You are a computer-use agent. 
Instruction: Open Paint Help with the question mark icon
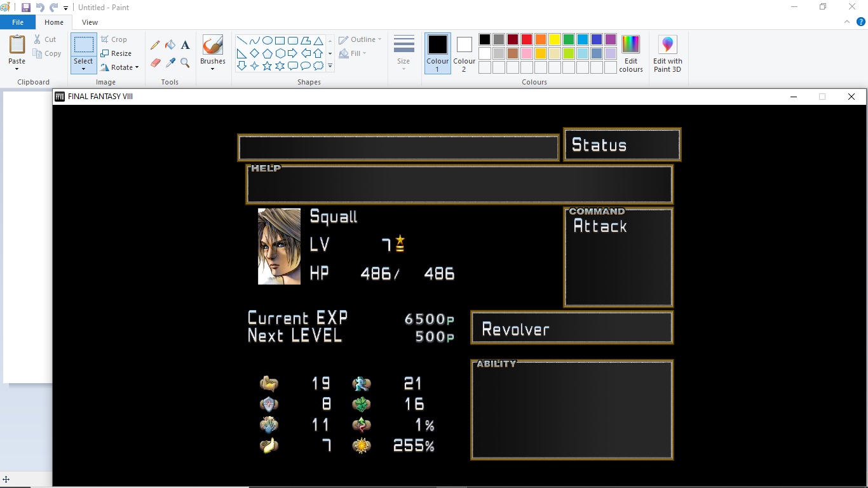tap(861, 22)
